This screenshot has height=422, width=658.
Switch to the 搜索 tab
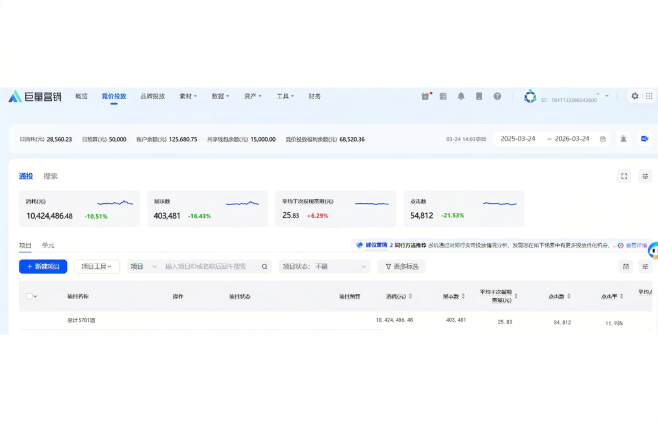click(x=50, y=176)
